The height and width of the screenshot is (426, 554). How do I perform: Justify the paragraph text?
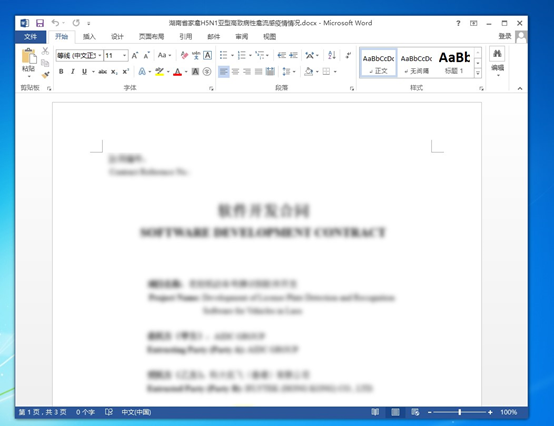coord(259,72)
